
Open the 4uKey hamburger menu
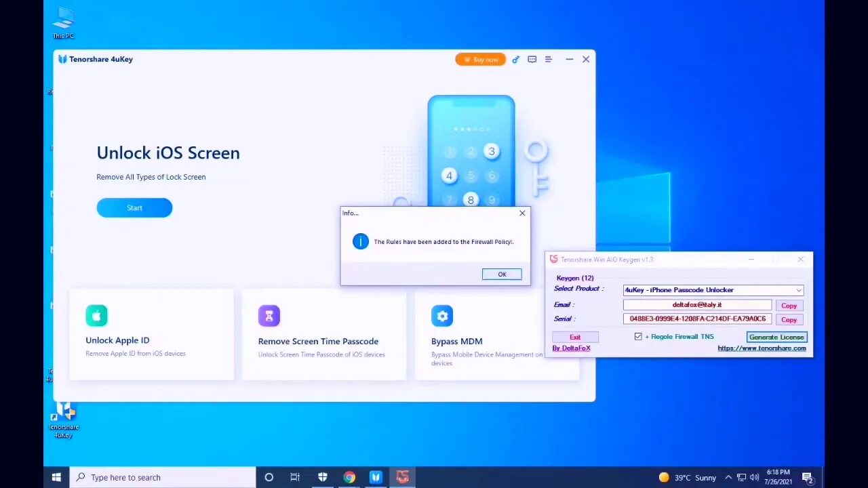[x=549, y=60]
